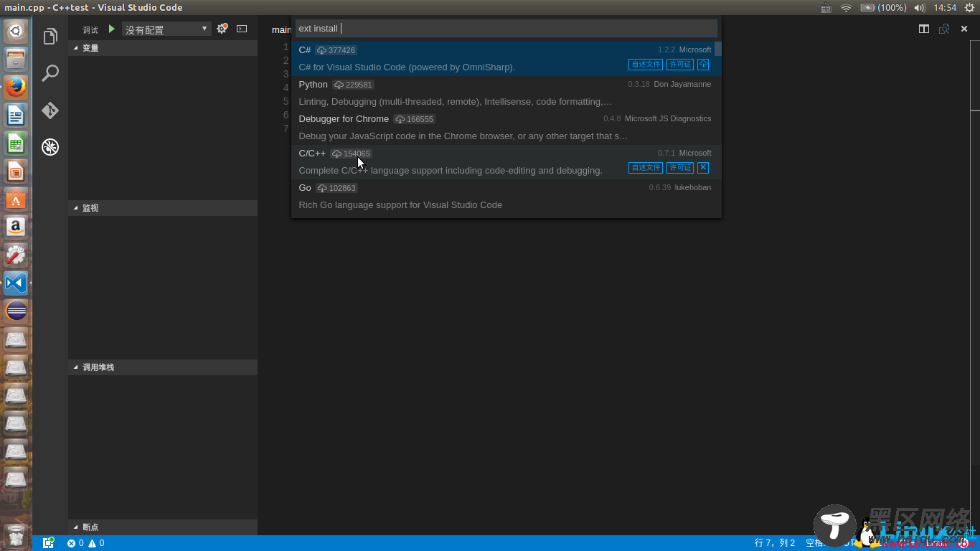
Task: Open the Debug view bug icon
Action: [x=50, y=147]
